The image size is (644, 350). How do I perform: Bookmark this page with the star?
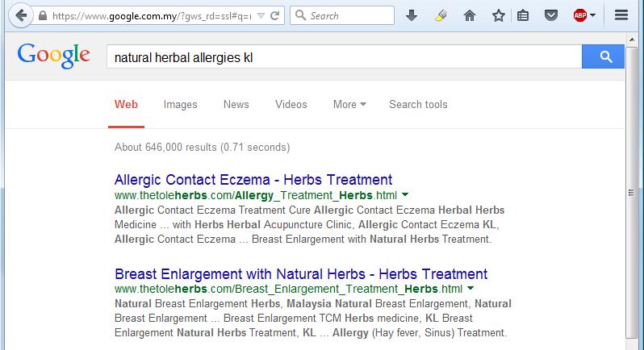499,15
